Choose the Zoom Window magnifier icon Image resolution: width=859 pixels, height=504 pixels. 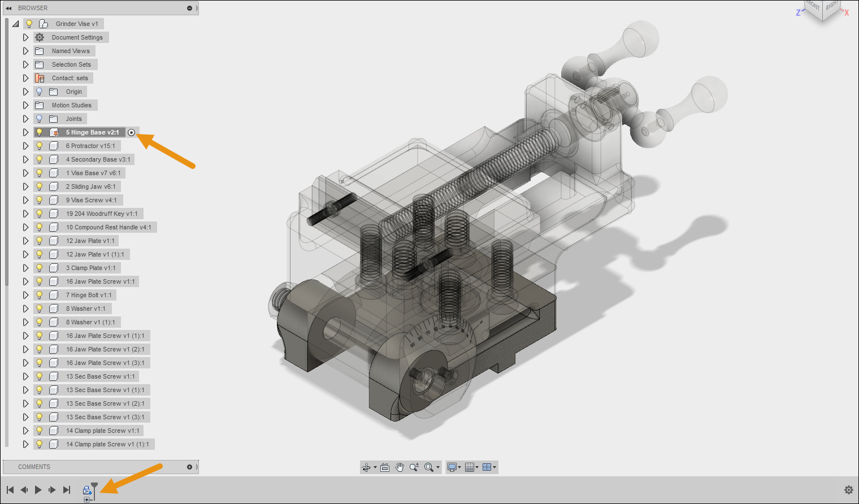pos(429,467)
